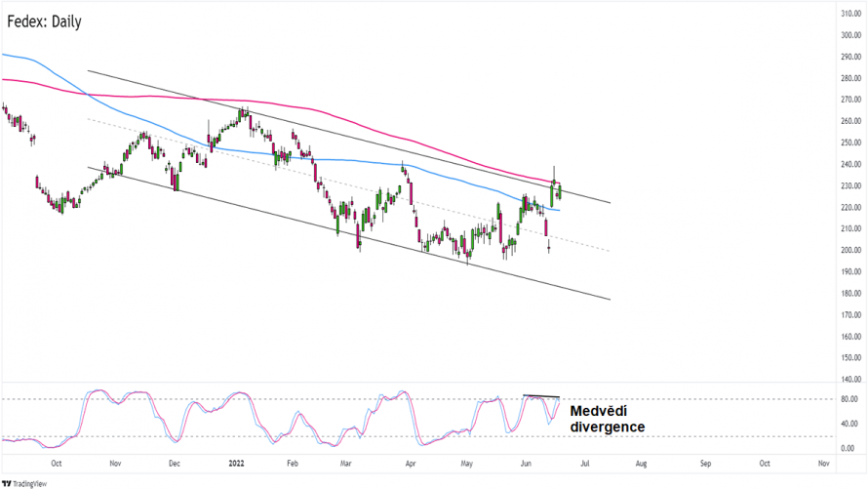Click the 140.00 price scale label

tap(850, 380)
